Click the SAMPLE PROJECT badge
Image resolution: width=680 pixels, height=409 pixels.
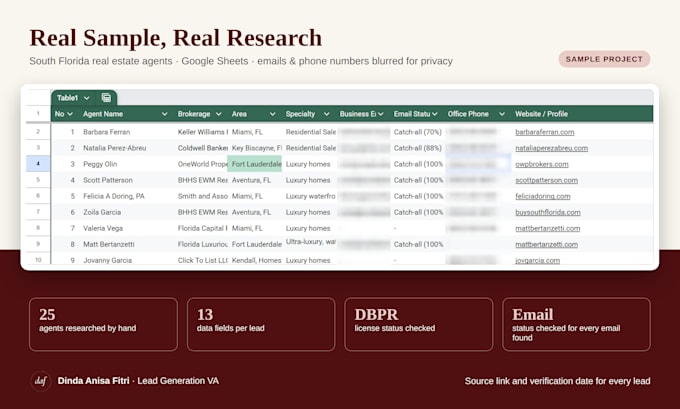604,59
